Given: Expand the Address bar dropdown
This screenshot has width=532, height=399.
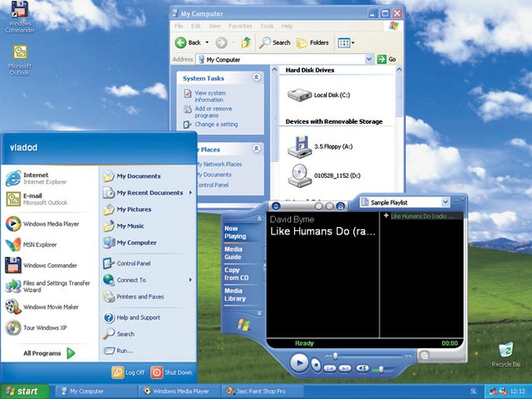Looking at the screenshot, I should pyautogui.click(x=369, y=59).
